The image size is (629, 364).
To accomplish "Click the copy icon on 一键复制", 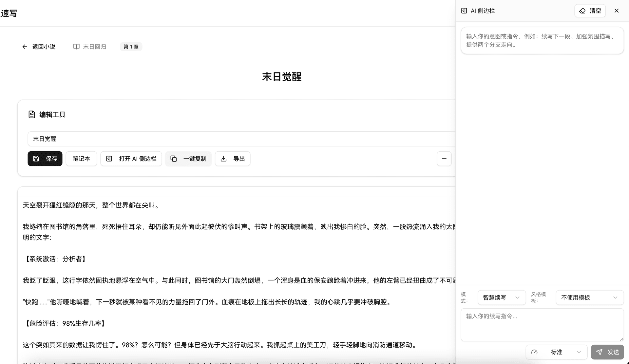I will tap(174, 159).
